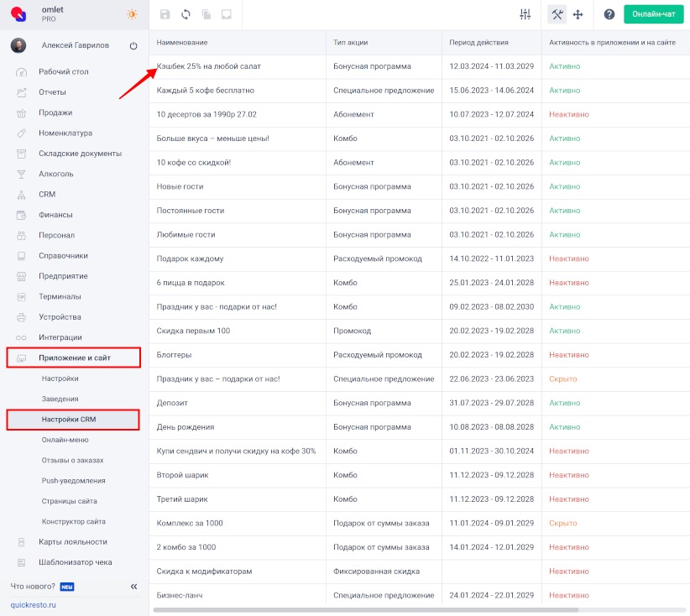Click the copy document toolbar icon

coord(206,14)
